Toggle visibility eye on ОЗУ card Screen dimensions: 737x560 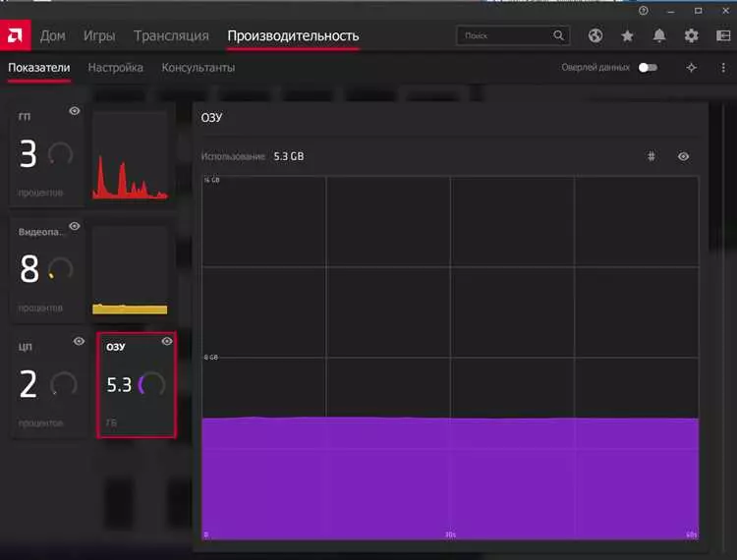point(167,341)
